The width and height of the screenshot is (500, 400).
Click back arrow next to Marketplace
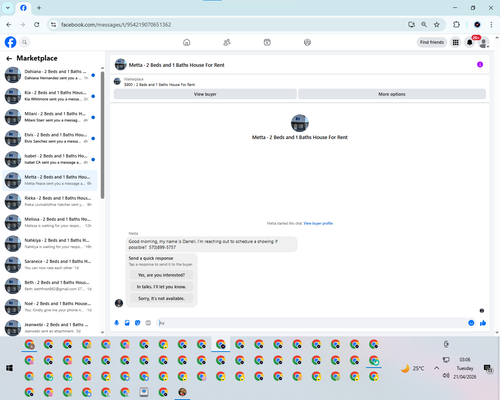(x=9, y=58)
